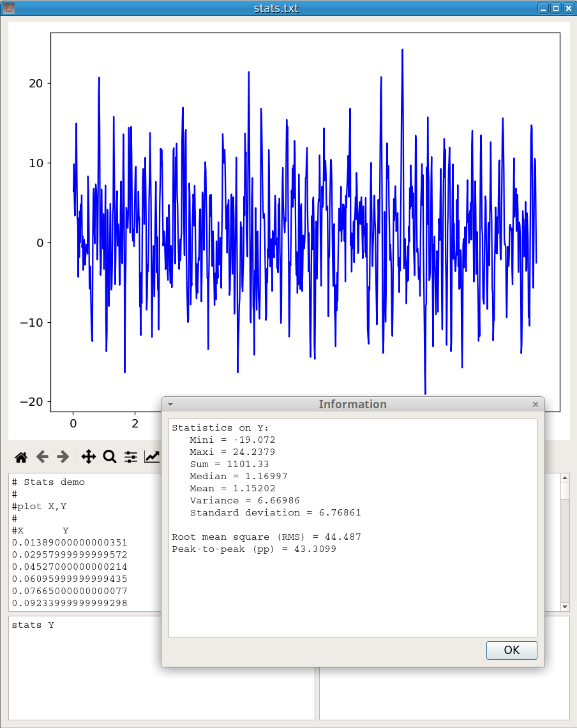
Task: Click the 'Sum = 1101.33' statistic
Action: [230, 464]
